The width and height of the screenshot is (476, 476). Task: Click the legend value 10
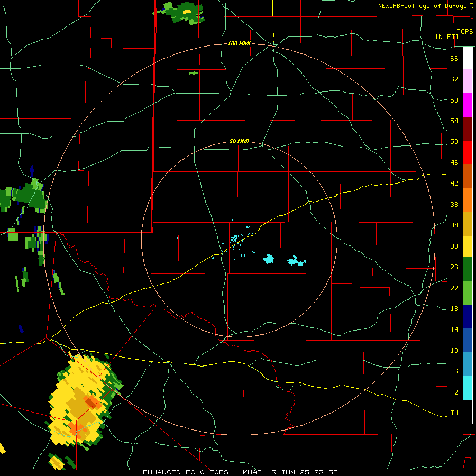454,350
